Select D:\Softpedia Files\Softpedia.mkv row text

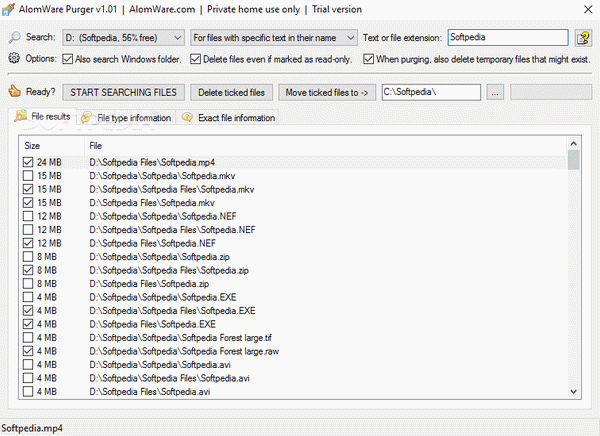click(152, 203)
